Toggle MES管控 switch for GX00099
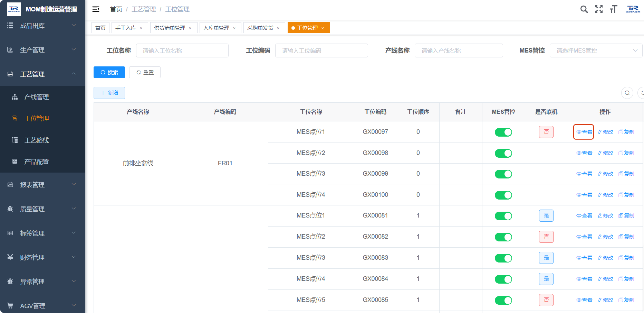This screenshot has width=644, height=313. pos(503,174)
